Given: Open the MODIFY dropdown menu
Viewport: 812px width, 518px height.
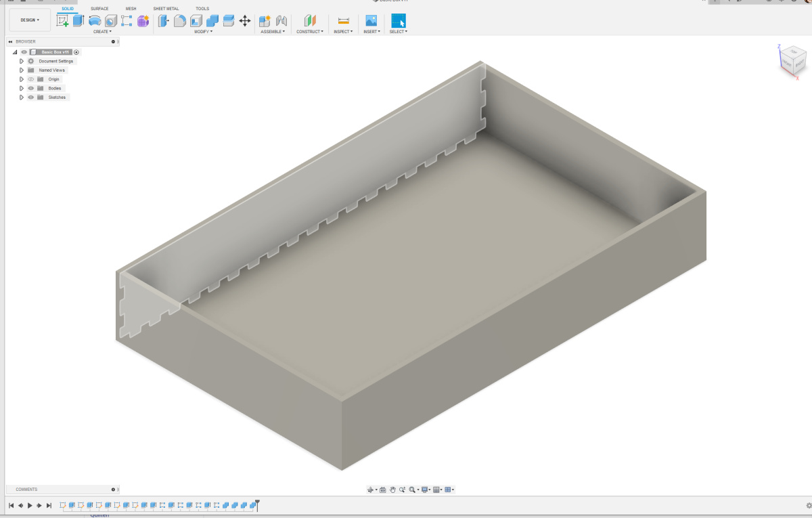Looking at the screenshot, I should coord(203,32).
